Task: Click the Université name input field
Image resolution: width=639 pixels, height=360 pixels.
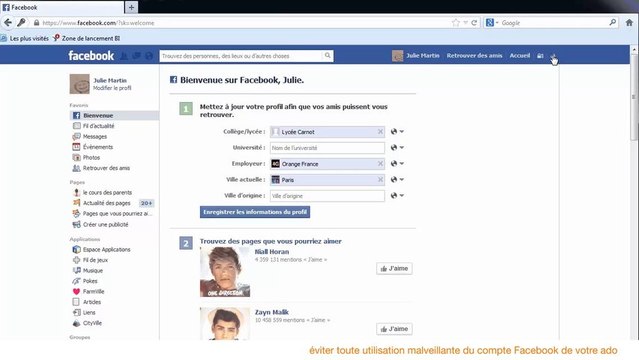Action: [x=327, y=148]
